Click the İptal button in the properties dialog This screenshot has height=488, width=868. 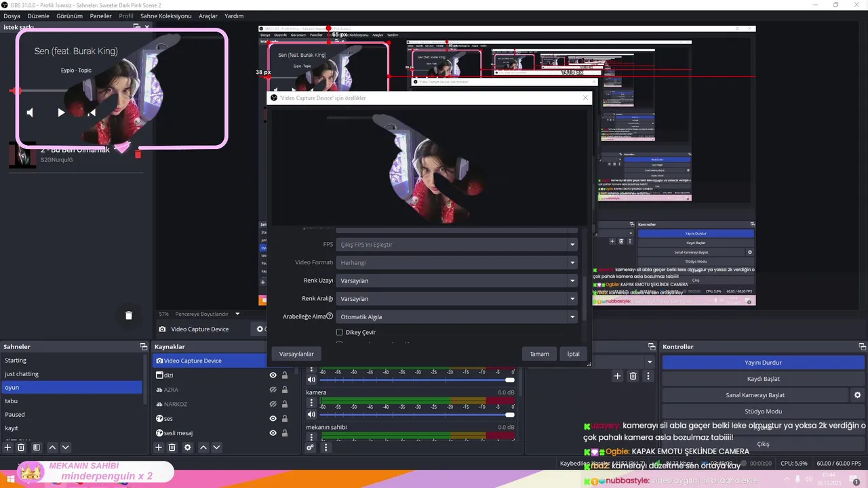tap(574, 354)
